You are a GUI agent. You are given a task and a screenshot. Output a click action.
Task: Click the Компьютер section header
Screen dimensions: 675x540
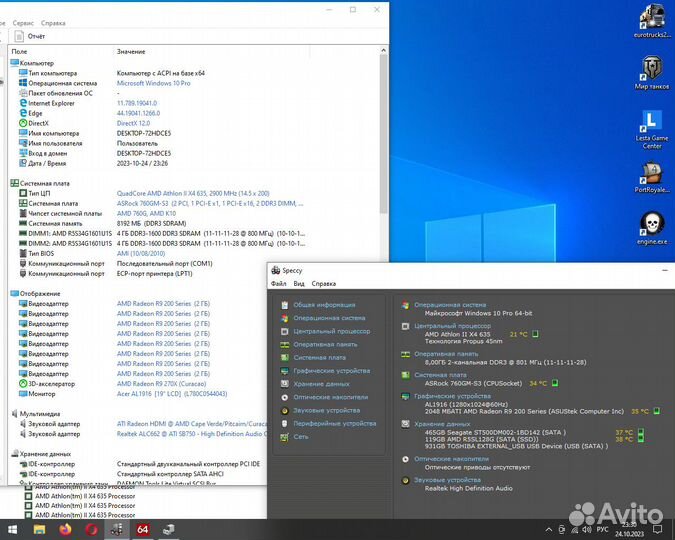coord(32,63)
